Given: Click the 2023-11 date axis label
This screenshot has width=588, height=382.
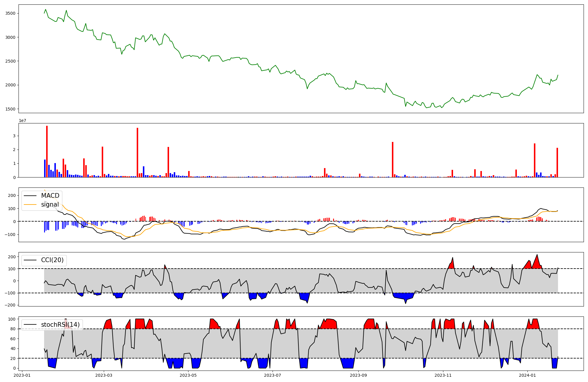Looking at the screenshot, I should pyautogui.click(x=443, y=375).
